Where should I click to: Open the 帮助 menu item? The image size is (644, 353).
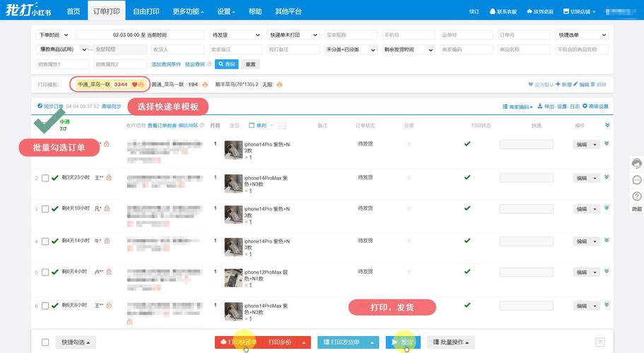pyautogui.click(x=255, y=11)
